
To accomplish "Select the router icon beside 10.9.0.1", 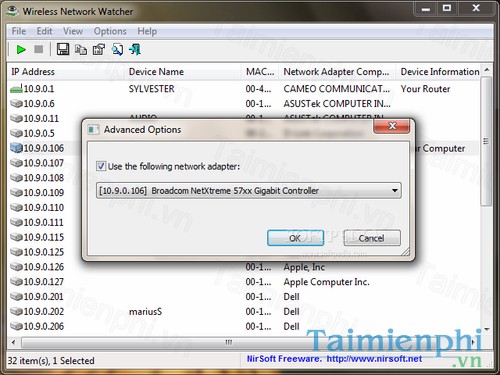I will coord(16,89).
